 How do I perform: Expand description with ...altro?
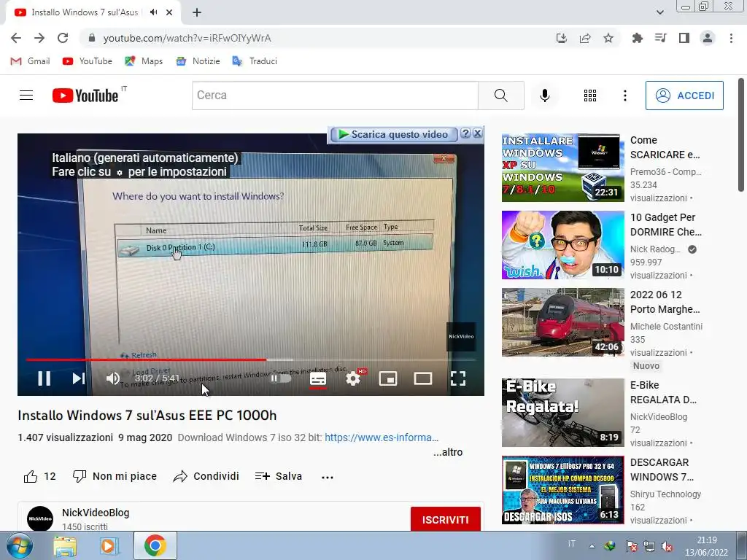coord(448,452)
